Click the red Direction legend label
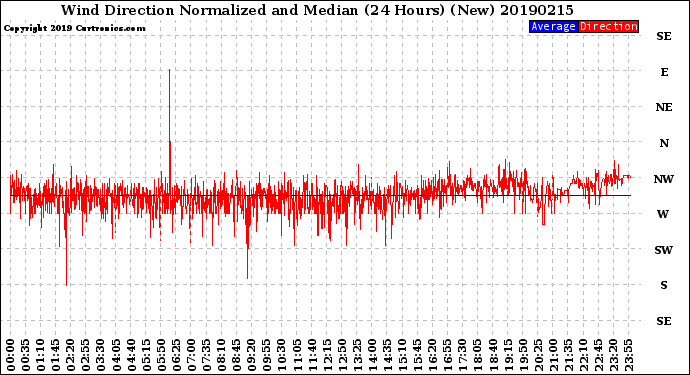Viewport: 690px width, 375px height. pos(608,26)
